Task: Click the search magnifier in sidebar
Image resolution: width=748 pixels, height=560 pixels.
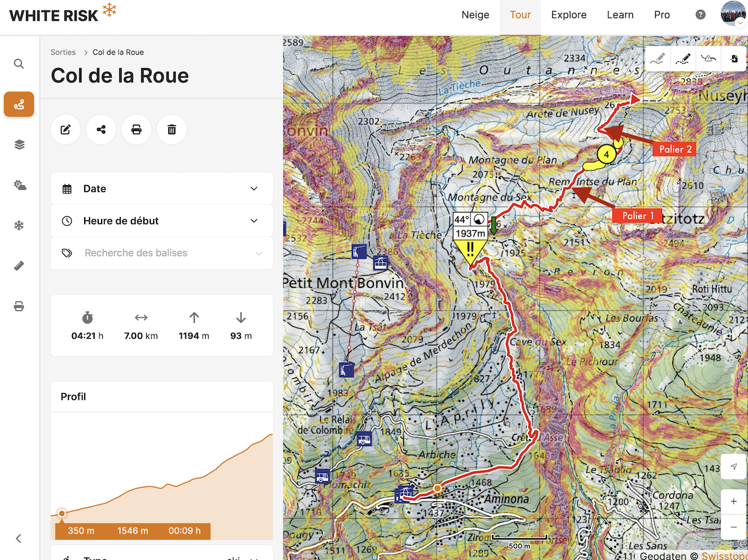Action: point(19,64)
